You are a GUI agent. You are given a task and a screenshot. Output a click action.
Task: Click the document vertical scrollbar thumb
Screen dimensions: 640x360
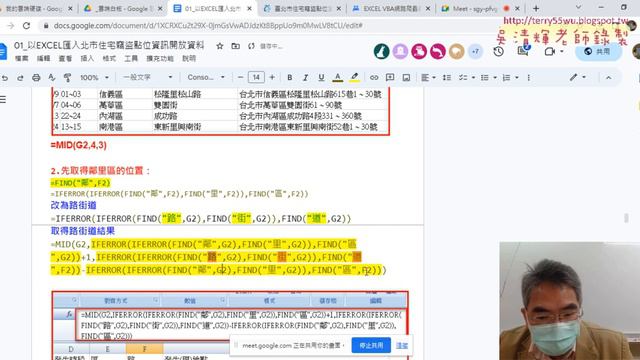[x=626, y=218]
